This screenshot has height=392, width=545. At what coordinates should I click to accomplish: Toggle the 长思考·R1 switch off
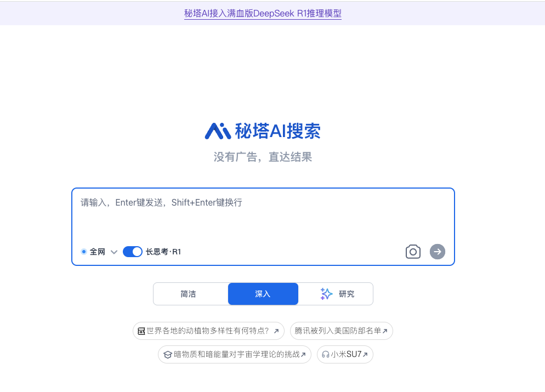point(133,252)
